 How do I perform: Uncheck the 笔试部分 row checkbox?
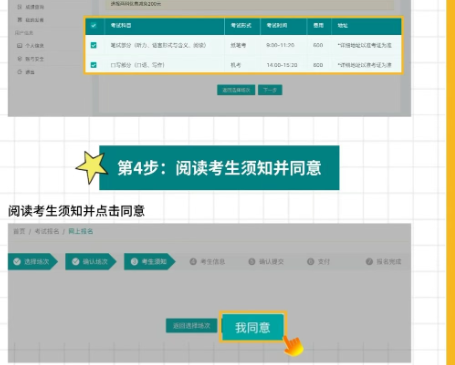94,45
